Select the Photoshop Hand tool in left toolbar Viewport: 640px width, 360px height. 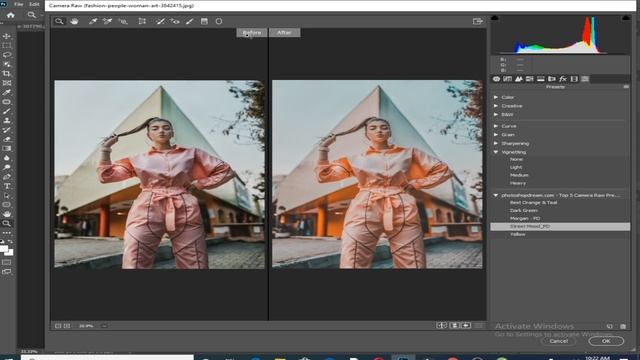coord(7,214)
